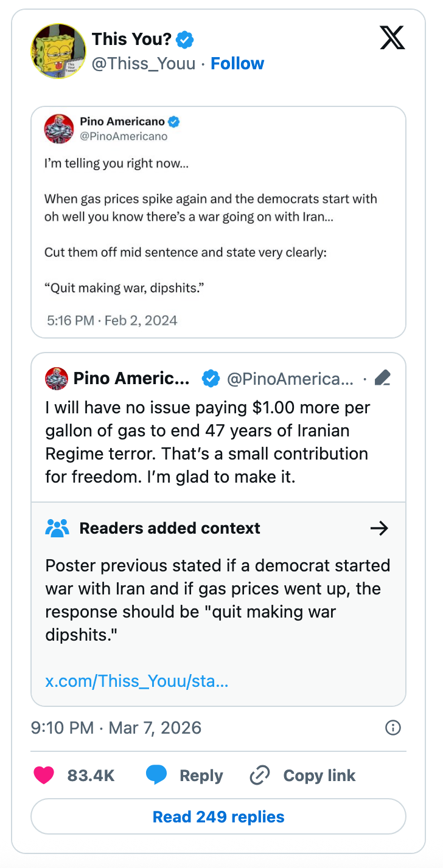Click the Readers added context people icon
Screen dimensions: 443x868
click(57, 528)
